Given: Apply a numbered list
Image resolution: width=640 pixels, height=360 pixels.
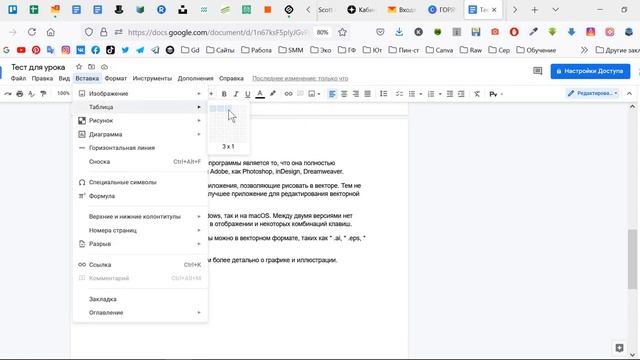Looking at the screenshot, I should (431, 94).
